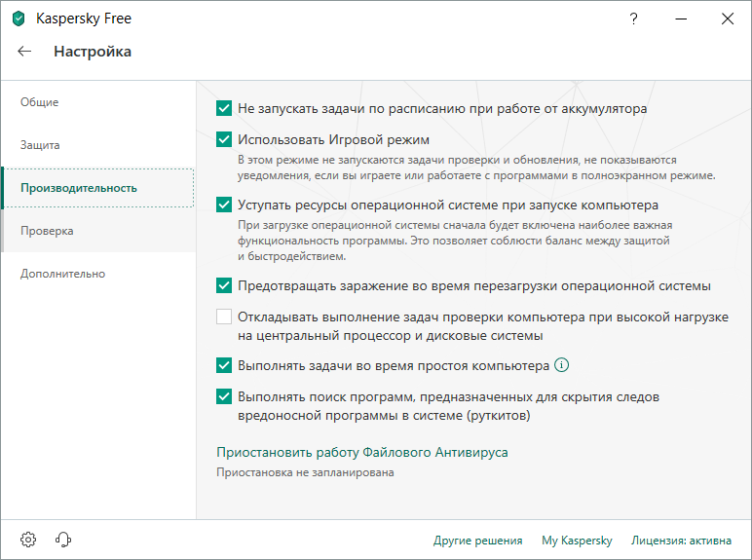
Task: Click the help question mark icon
Action: point(634,19)
